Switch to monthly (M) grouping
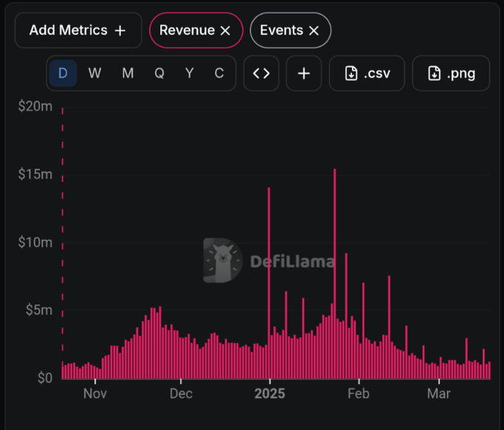Screen dimensions: 504x430 pyautogui.click(x=128, y=73)
